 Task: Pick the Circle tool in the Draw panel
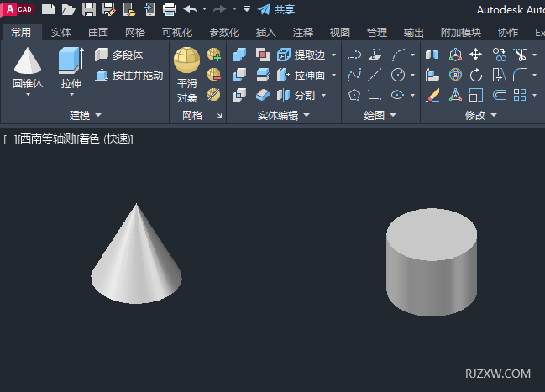pyautogui.click(x=397, y=75)
